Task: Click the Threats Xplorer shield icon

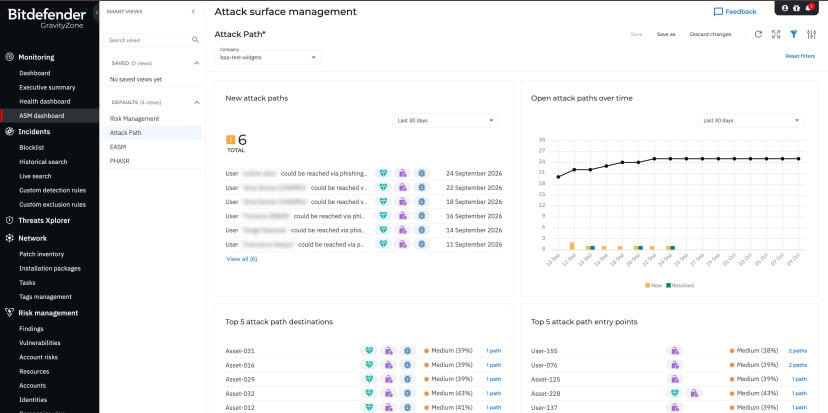Action: 9,220
